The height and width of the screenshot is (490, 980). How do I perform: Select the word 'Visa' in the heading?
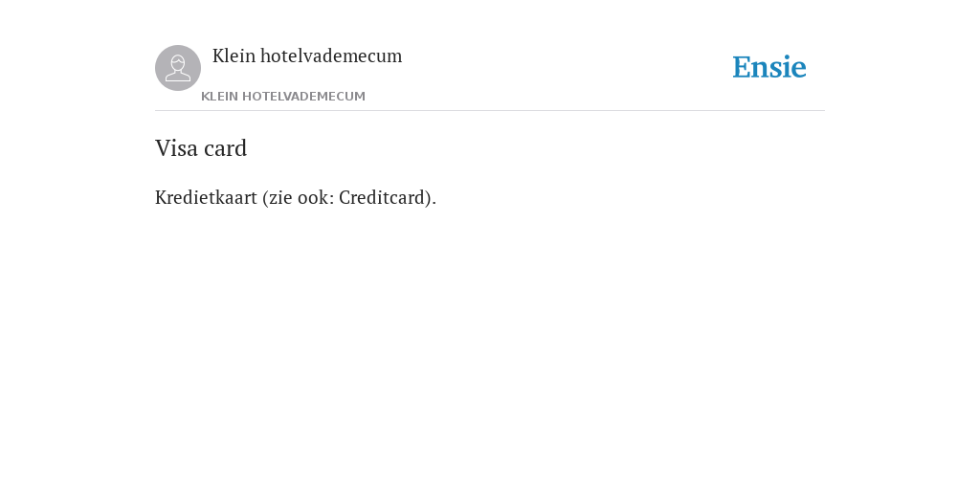pyautogui.click(x=177, y=148)
